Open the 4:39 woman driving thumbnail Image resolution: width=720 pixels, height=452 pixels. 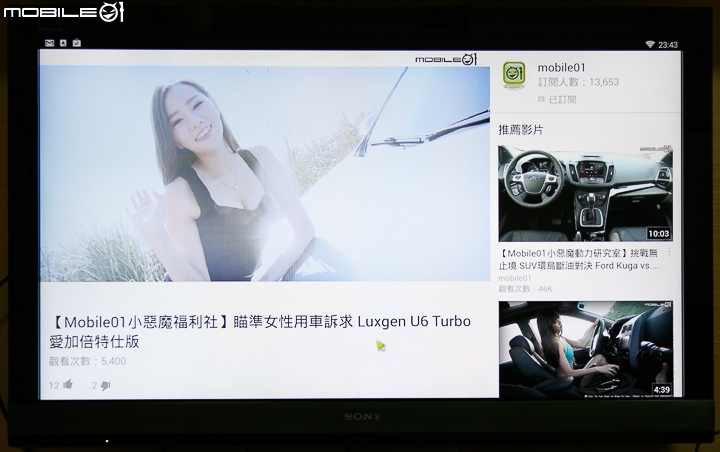(586, 350)
